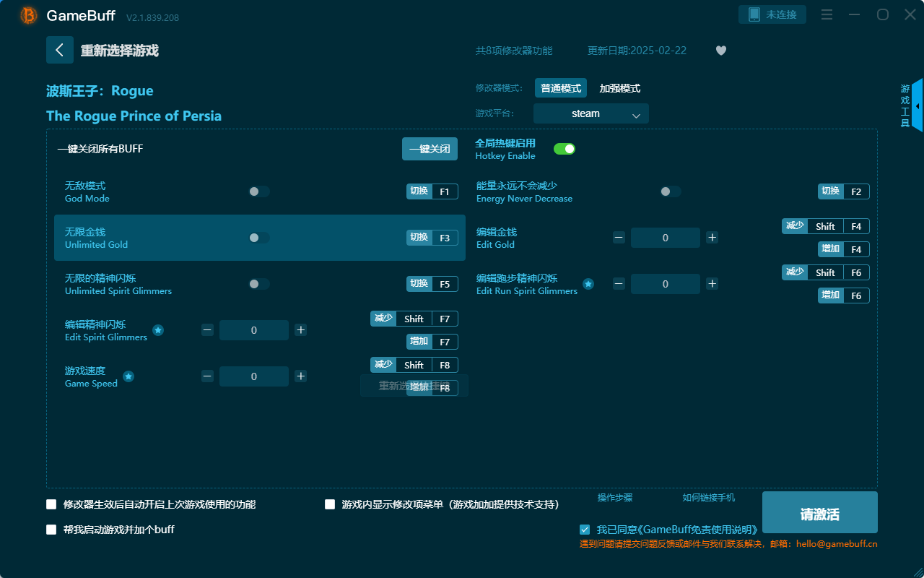
Task: Select 普通模式 mode
Action: pos(560,87)
